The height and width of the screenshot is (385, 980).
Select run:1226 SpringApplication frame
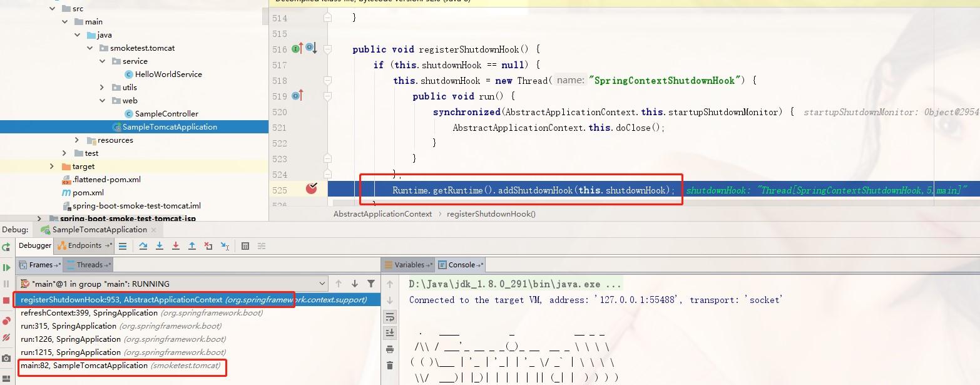197,339
